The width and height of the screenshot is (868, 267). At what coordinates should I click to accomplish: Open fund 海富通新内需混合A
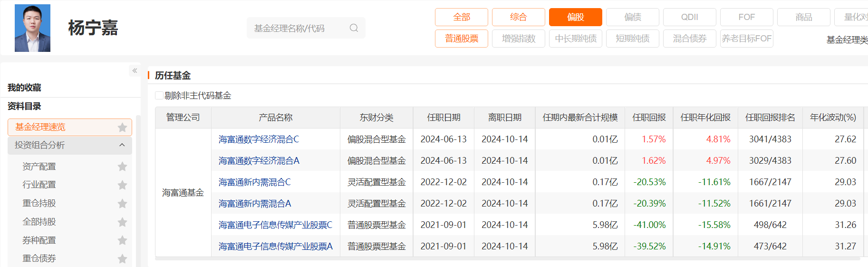[254, 204]
